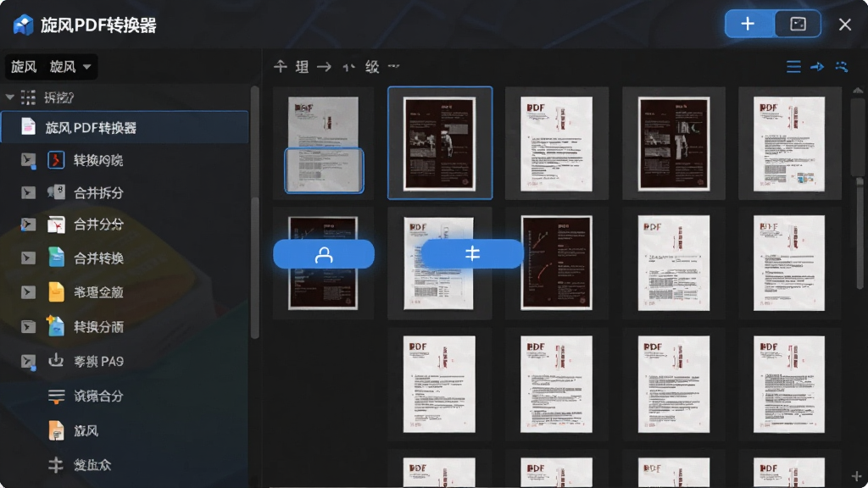
Task: Select the dark thumbnail under the person button
Action: click(323, 263)
